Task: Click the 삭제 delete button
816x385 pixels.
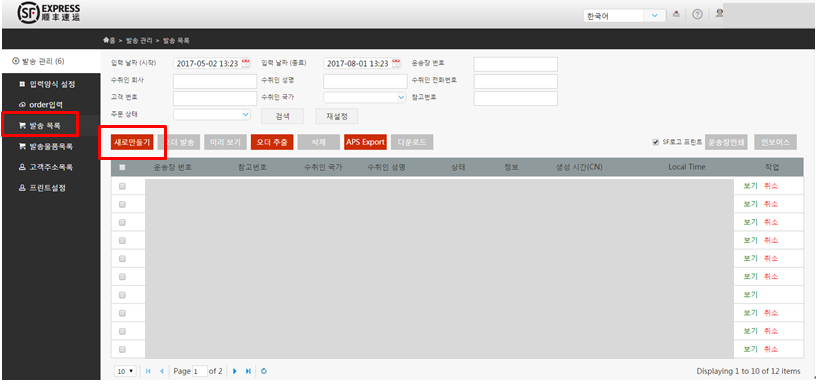Action: 318,142
